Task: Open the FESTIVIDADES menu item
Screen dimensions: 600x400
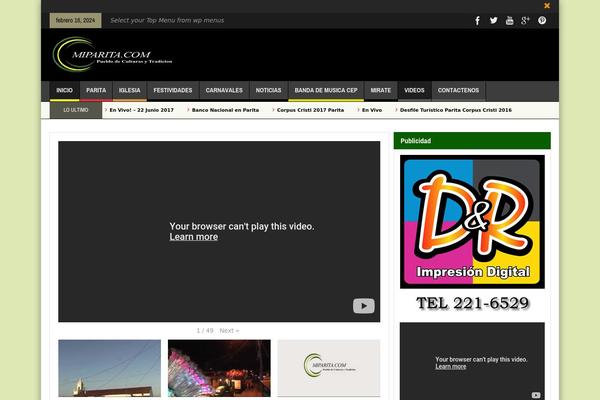Action: [x=173, y=91]
